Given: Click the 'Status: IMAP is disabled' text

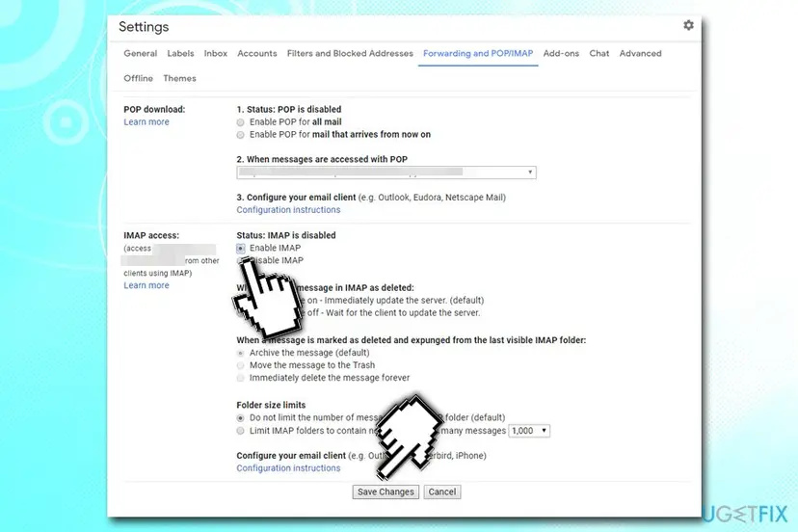Looking at the screenshot, I should 286,235.
